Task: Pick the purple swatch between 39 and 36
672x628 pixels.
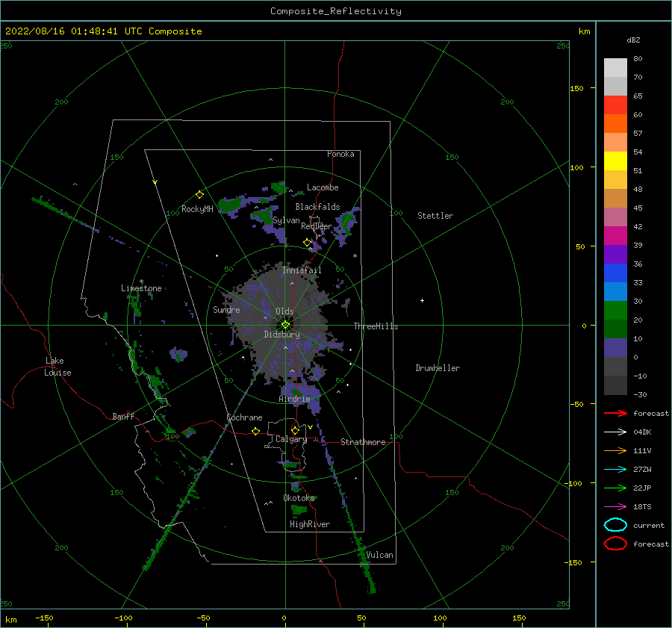Action: pyautogui.click(x=615, y=255)
